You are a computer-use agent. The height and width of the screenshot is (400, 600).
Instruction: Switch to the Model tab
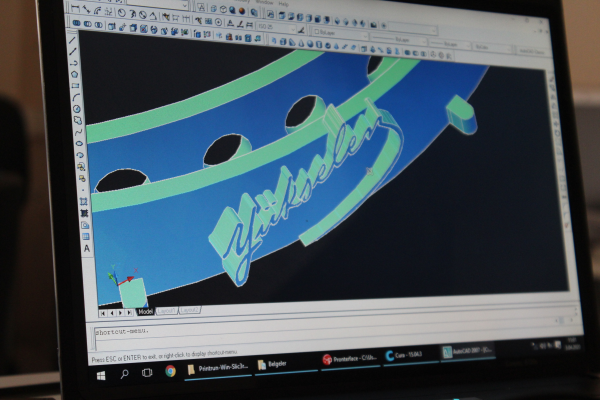click(145, 312)
